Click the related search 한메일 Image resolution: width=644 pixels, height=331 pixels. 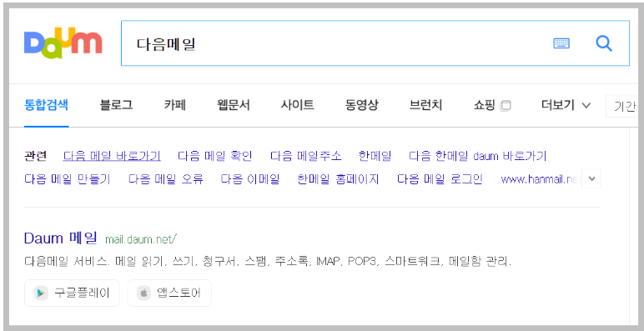[375, 156]
